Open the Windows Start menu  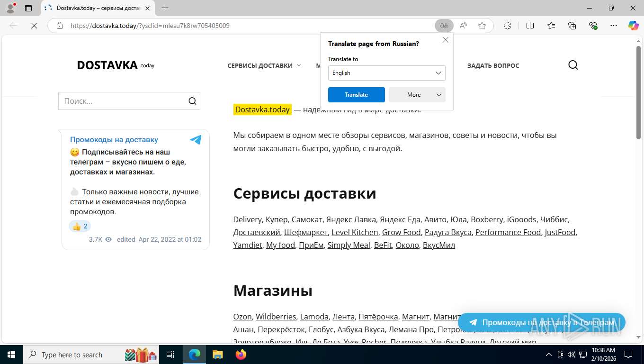pyautogui.click(x=11, y=355)
